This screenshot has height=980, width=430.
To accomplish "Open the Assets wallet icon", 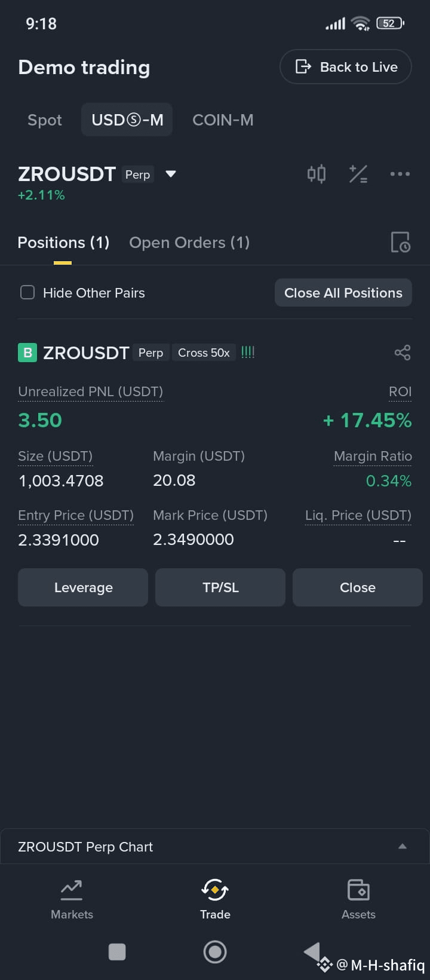I will 358,890.
